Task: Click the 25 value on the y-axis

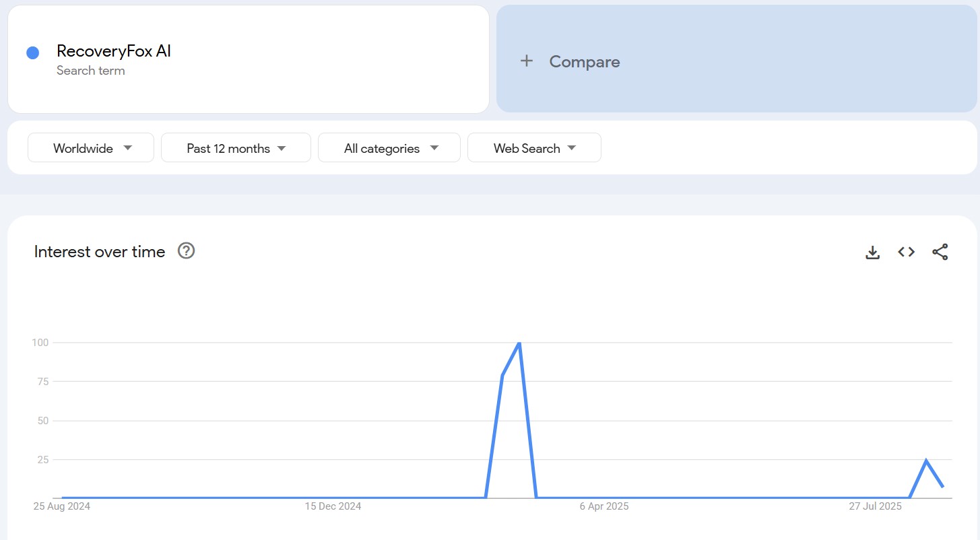Action: point(43,460)
